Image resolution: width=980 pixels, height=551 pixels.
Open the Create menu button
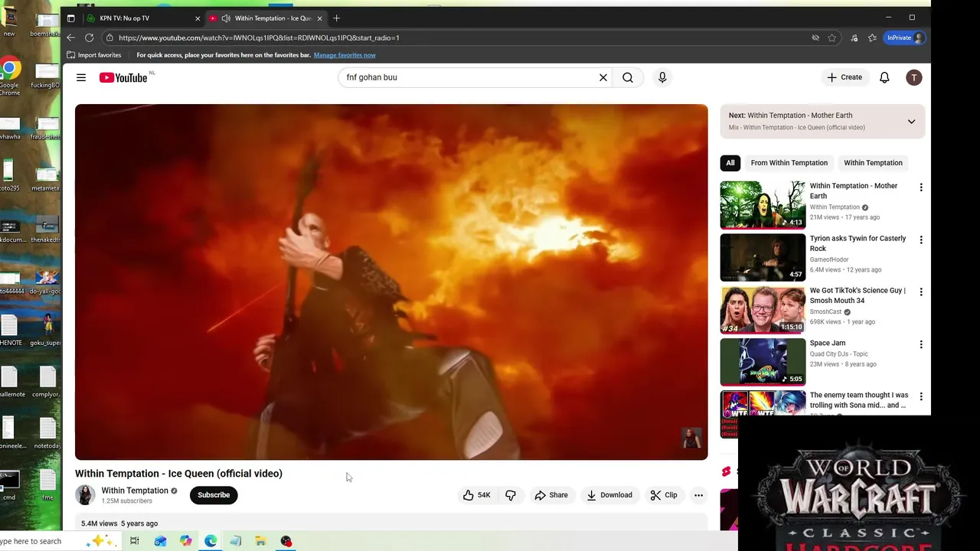pos(844,77)
